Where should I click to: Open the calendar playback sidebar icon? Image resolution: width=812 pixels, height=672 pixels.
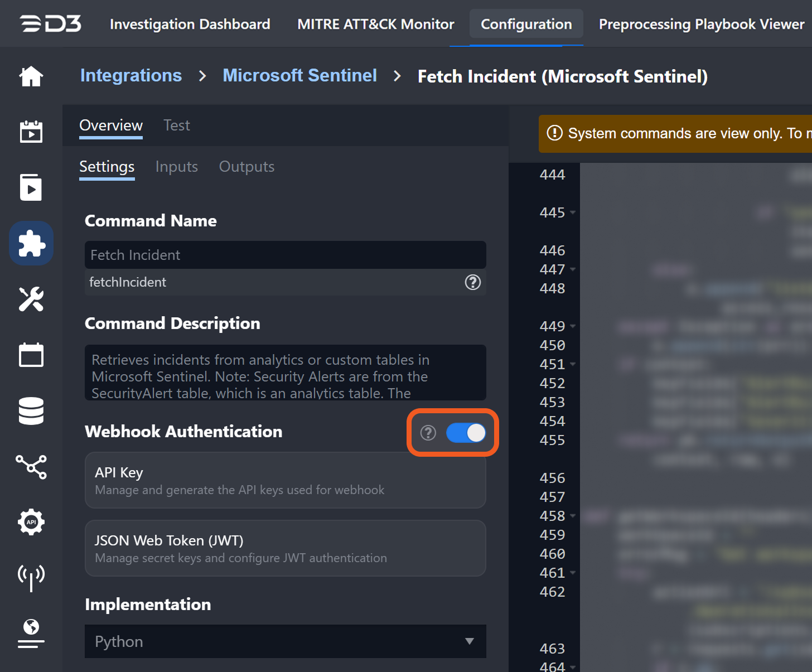coord(31,132)
